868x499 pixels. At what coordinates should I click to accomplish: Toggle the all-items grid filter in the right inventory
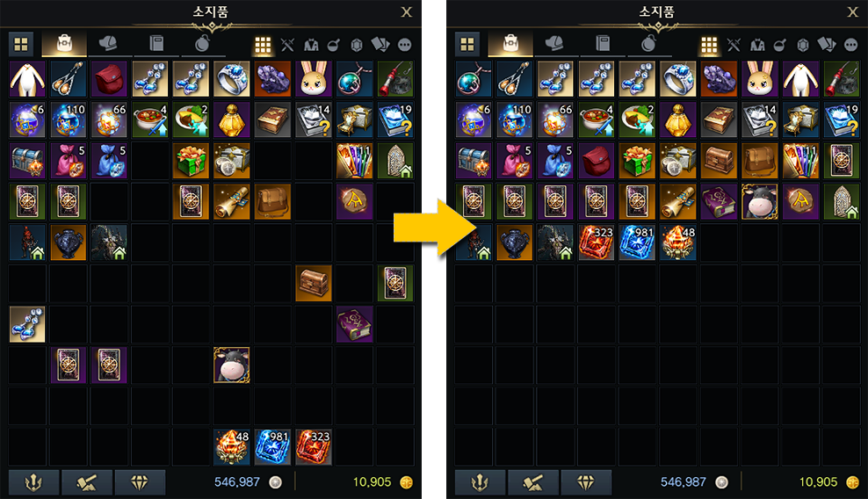(x=709, y=45)
